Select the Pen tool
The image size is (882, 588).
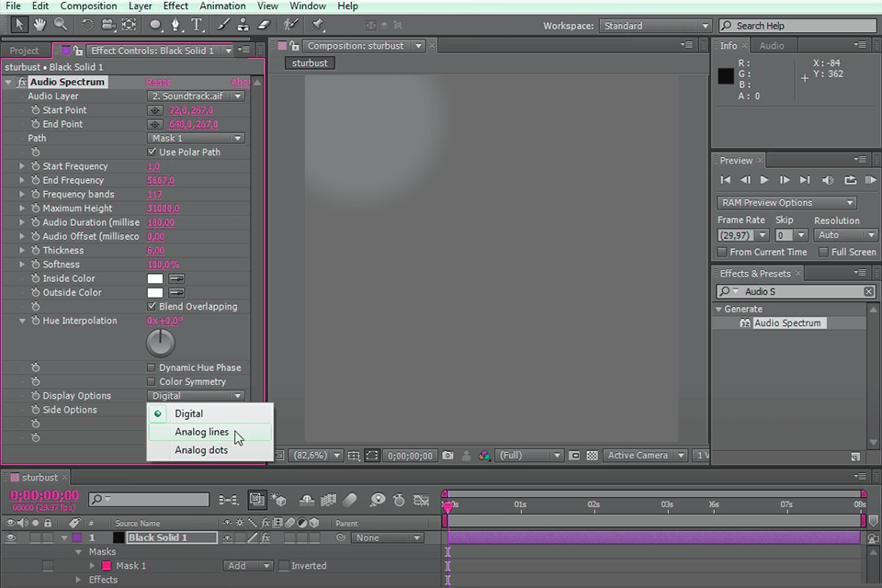point(175,25)
